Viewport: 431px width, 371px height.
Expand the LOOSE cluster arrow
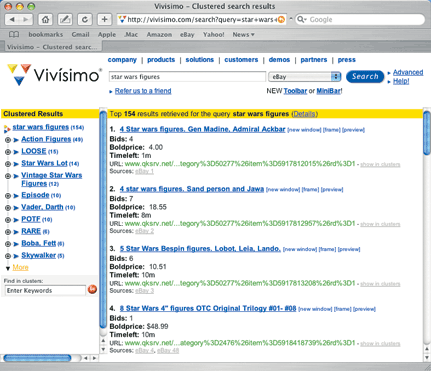point(16,152)
